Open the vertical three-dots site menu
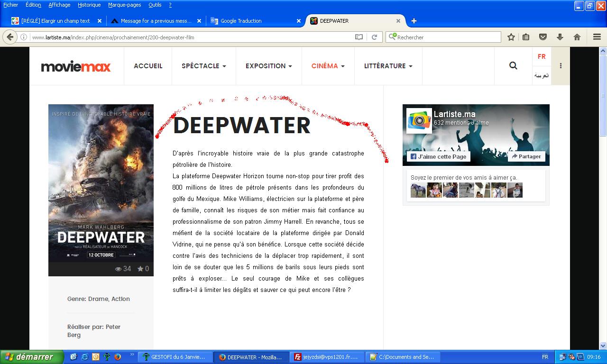Screen dimensions: 607x364 [561, 66]
